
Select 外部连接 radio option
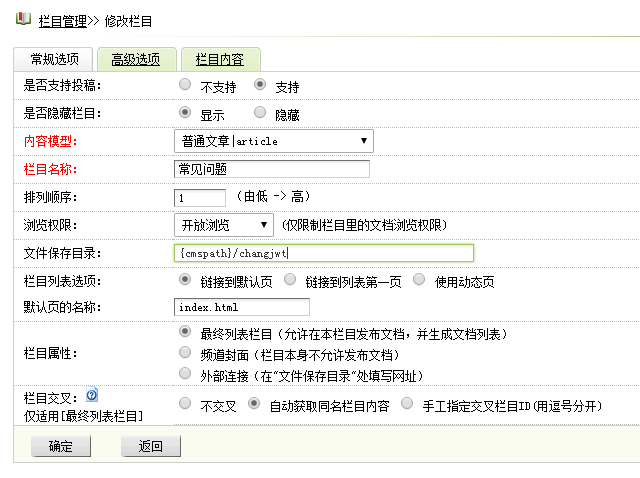tap(185, 374)
